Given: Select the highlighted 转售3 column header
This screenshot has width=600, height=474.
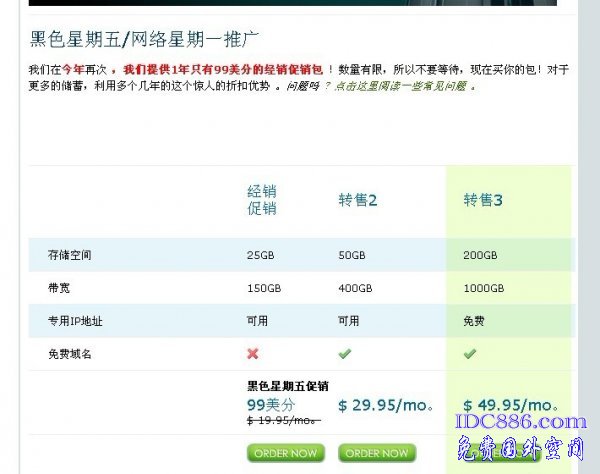Looking at the screenshot, I should [483, 200].
